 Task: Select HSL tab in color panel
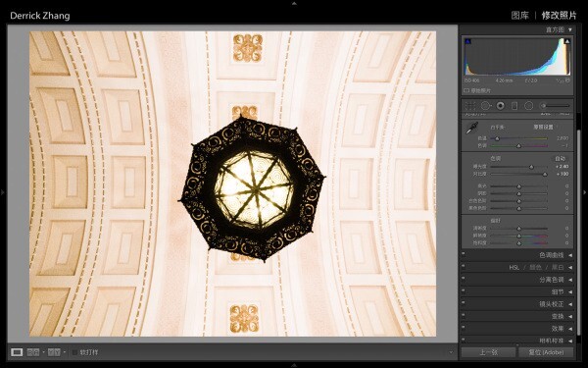(x=514, y=267)
